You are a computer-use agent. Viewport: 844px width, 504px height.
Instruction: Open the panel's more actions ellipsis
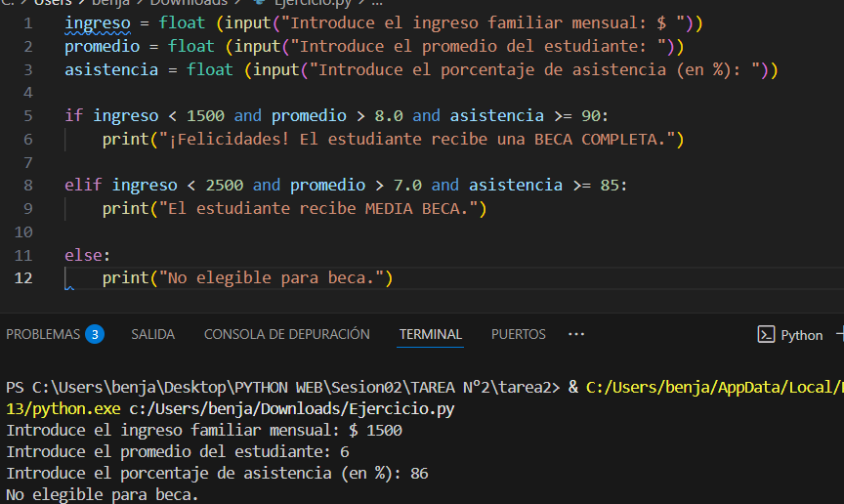coord(576,334)
